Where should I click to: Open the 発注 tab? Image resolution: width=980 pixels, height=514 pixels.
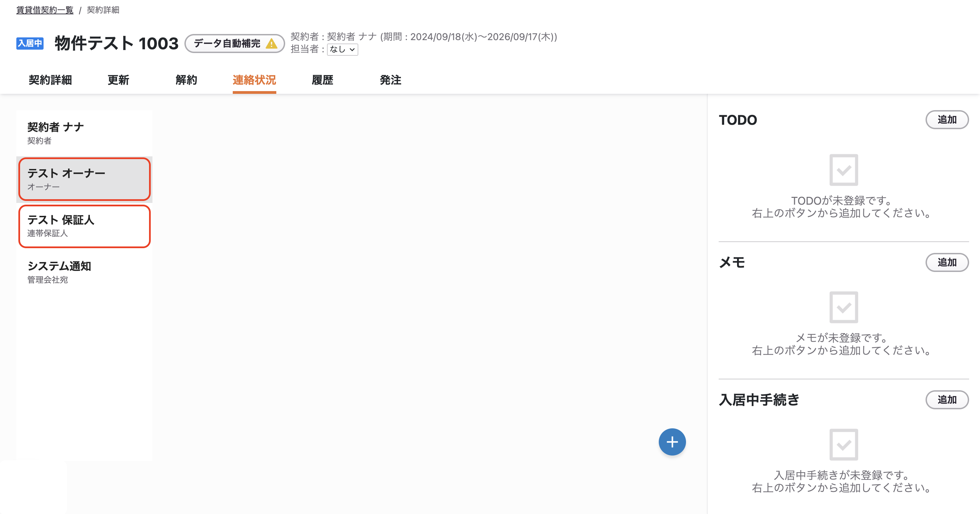[391, 80]
